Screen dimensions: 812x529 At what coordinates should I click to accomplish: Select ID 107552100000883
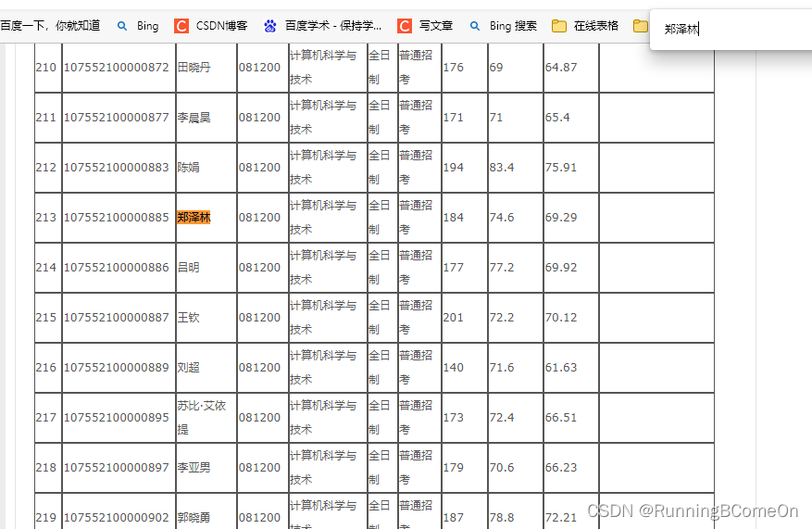(116, 168)
